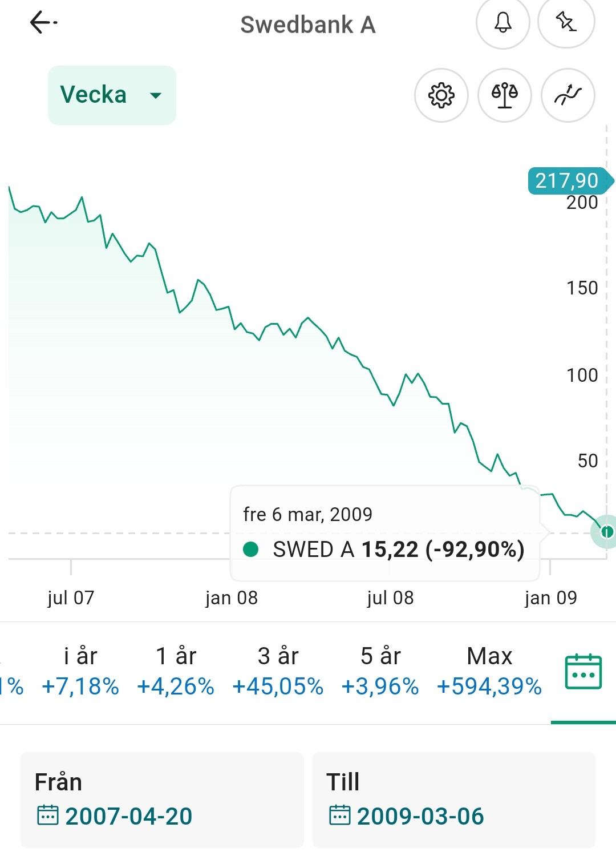Switch to the '3 år' period
Screen dimensions: 616x860
pyautogui.click(x=278, y=671)
